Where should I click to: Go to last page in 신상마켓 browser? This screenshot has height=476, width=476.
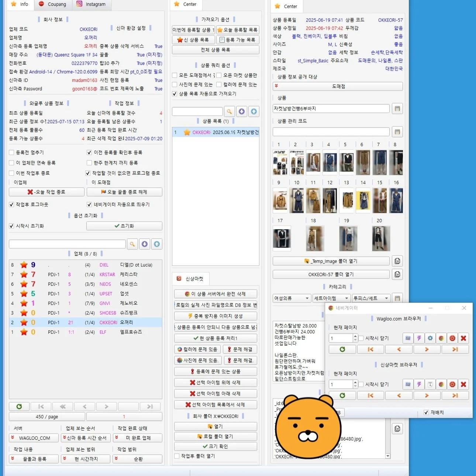point(455,395)
